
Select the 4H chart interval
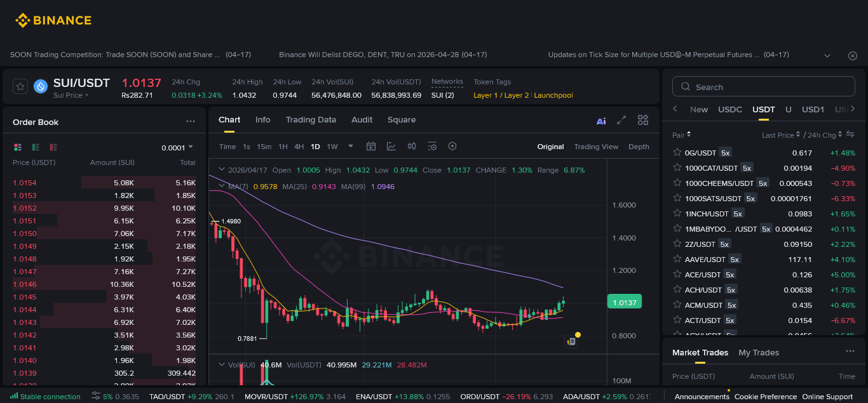(x=299, y=147)
